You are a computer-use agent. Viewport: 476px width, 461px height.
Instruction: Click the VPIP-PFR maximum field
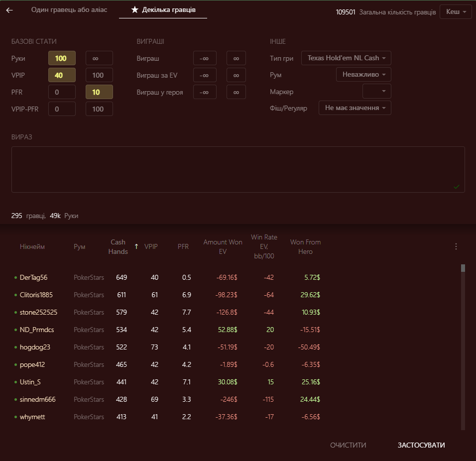[x=99, y=109]
